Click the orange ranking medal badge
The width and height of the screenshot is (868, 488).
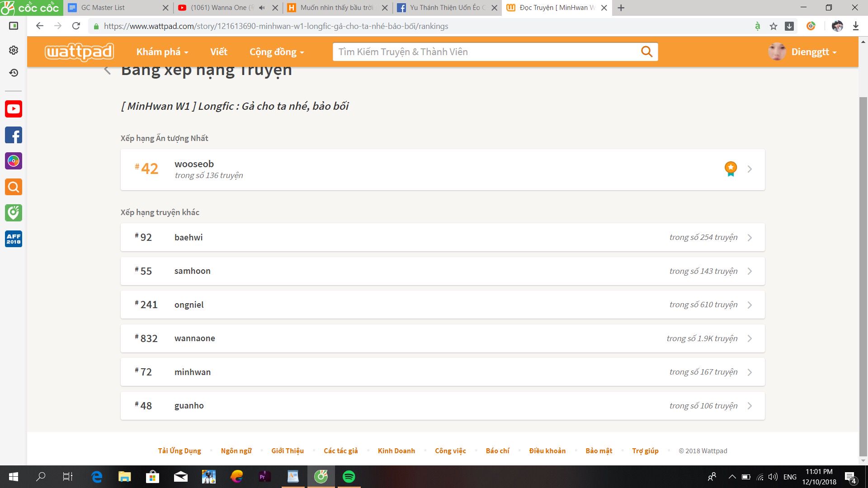coord(731,169)
